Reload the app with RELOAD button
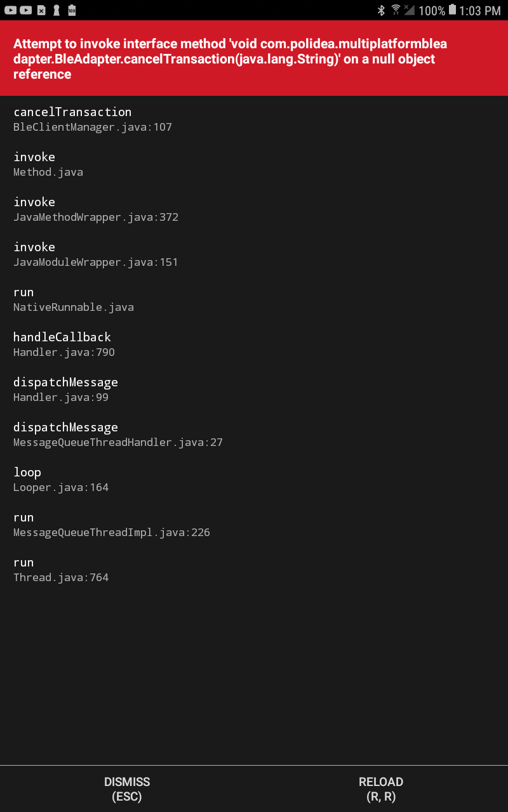The width and height of the screenshot is (508, 812). click(x=381, y=789)
